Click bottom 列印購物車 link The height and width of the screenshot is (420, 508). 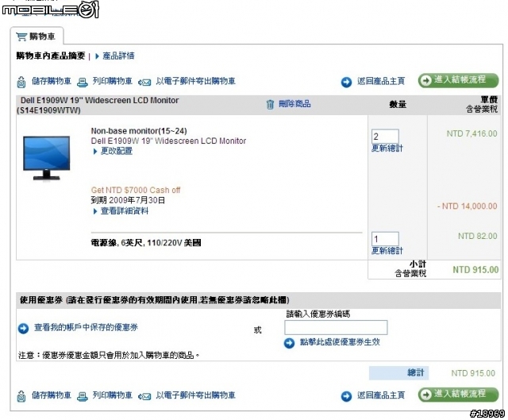[x=113, y=395]
